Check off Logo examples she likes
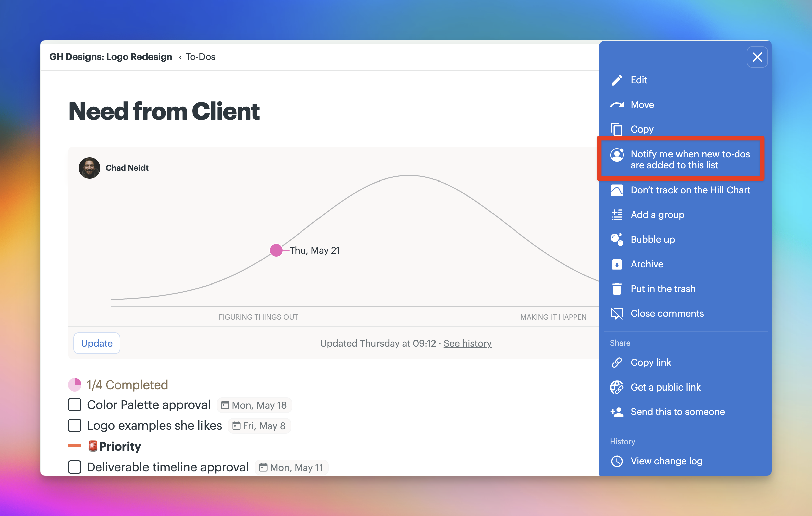 tap(75, 425)
